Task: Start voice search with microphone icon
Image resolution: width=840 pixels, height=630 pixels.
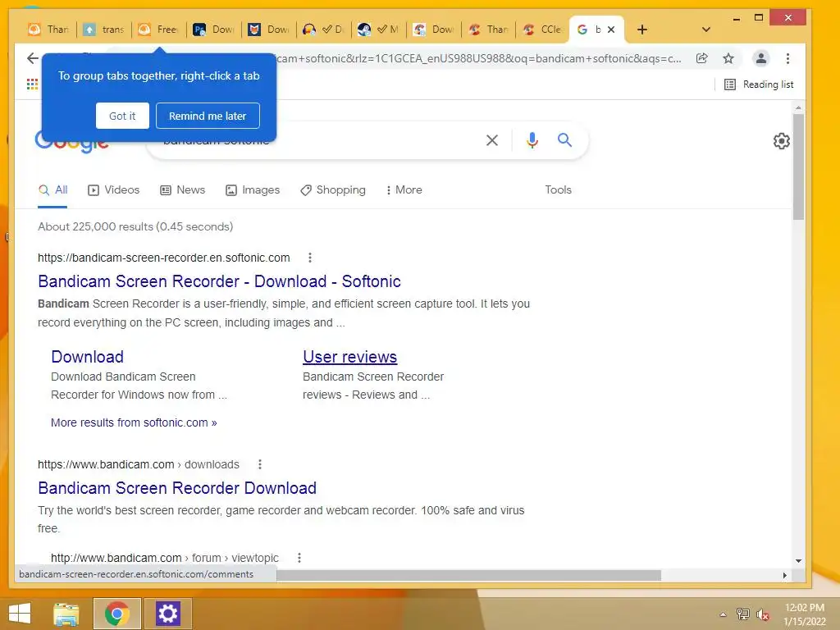Action: coord(532,140)
